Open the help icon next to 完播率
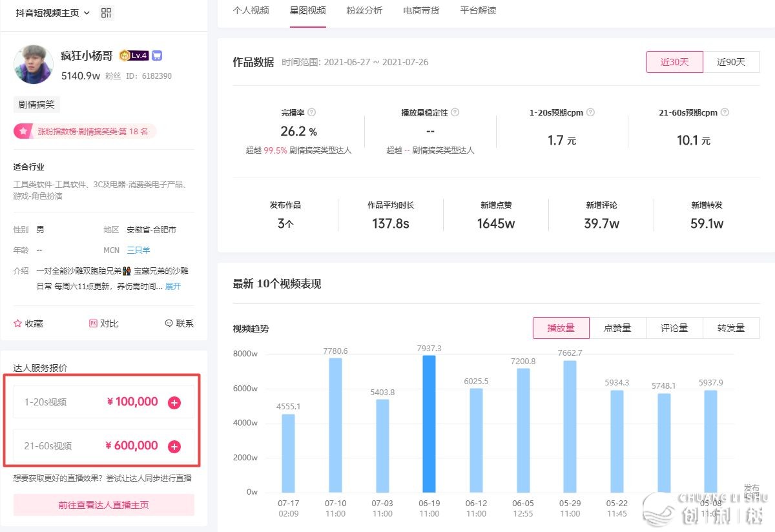The image size is (775, 532). [x=311, y=112]
